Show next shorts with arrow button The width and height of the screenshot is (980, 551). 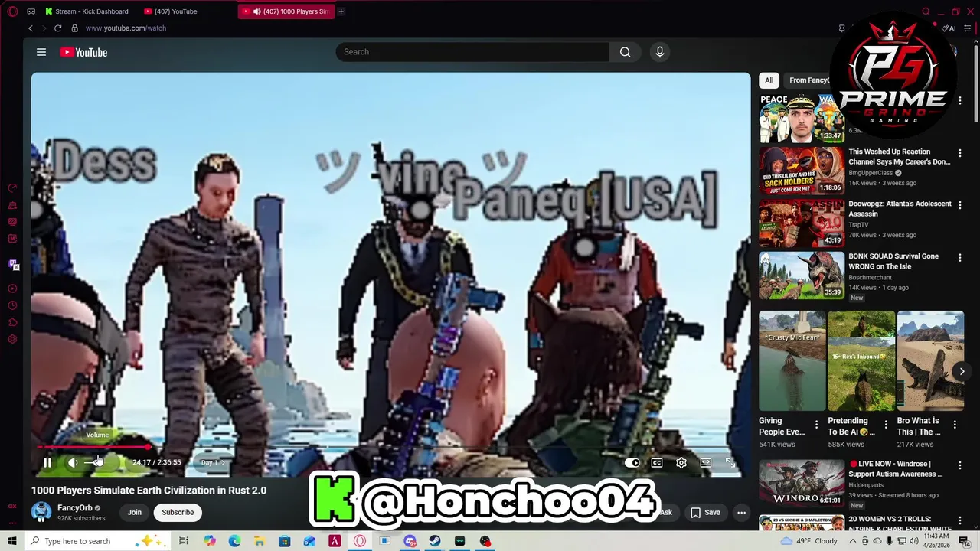tap(962, 371)
